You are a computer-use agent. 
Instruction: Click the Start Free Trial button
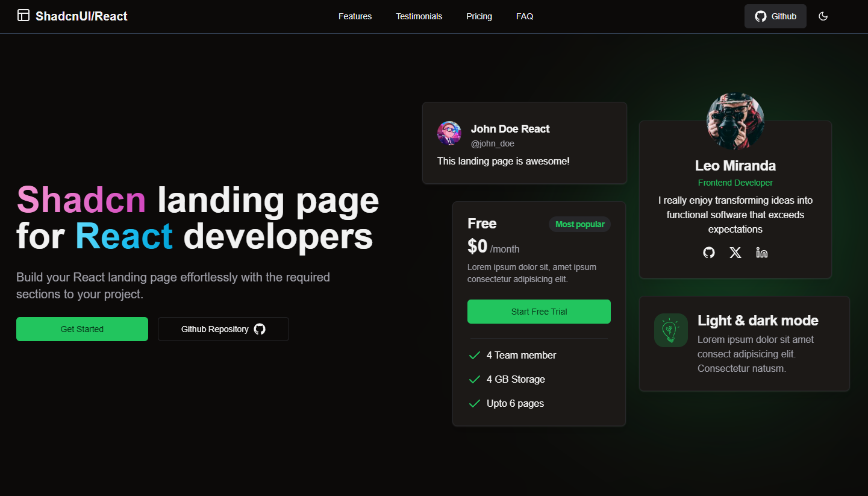539,312
